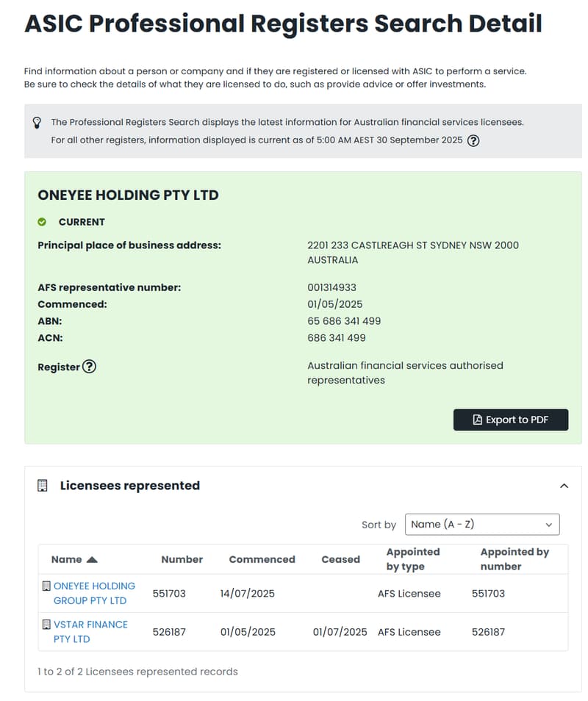Open the Sort by Name (A - Z) dropdown

[x=482, y=525]
